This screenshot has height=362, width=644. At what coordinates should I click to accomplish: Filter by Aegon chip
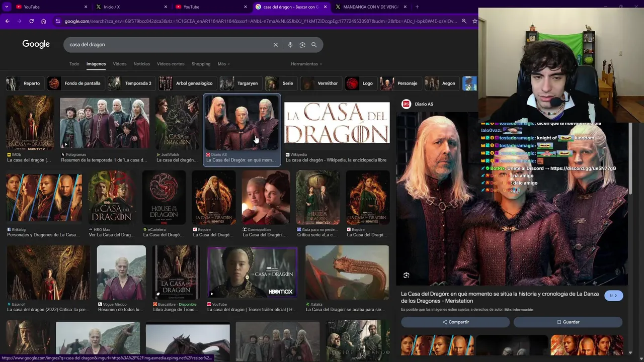coord(441,83)
